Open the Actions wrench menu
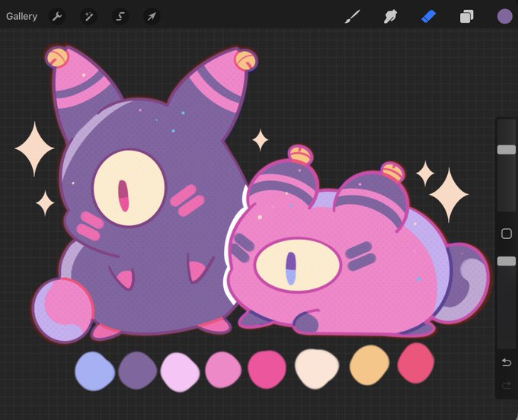The width and height of the screenshot is (518, 420). click(57, 16)
